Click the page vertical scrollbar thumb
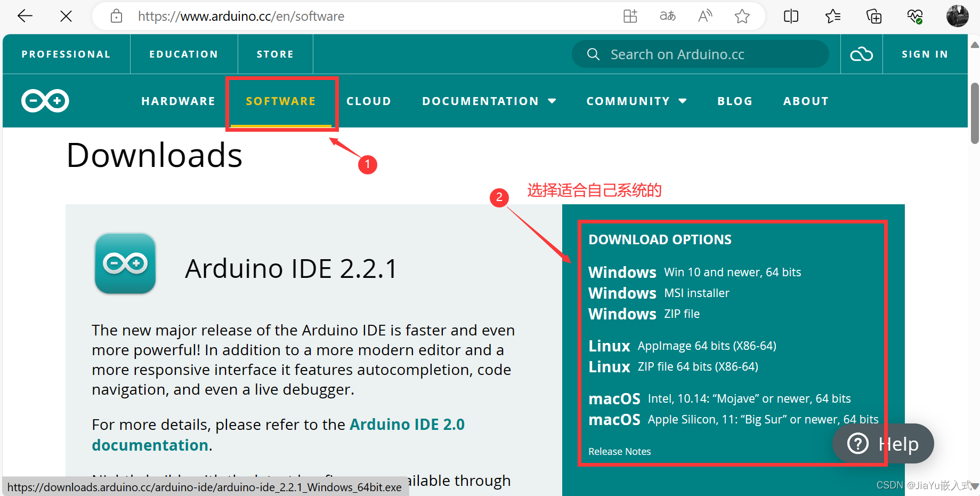Viewport: 980px width, 496px height. 975,113
